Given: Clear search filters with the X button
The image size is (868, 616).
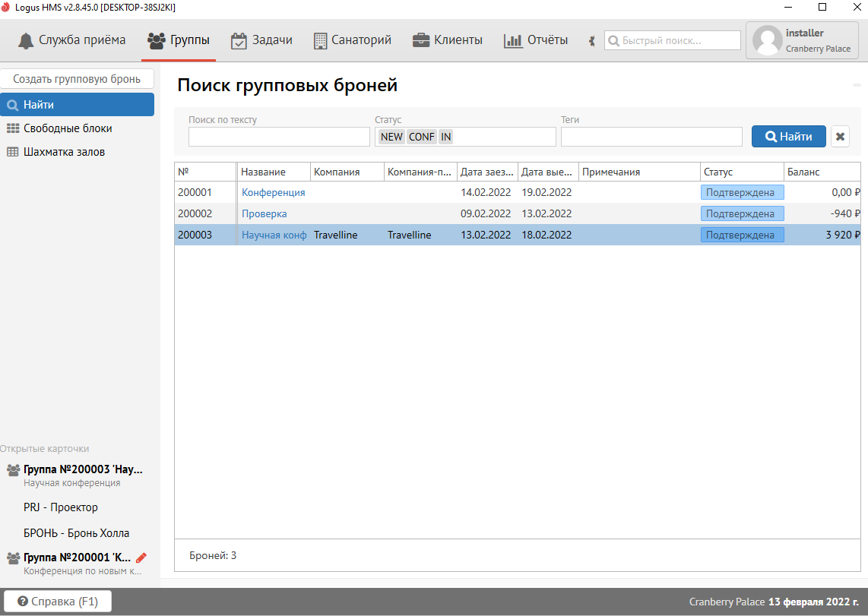Looking at the screenshot, I should pos(840,137).
